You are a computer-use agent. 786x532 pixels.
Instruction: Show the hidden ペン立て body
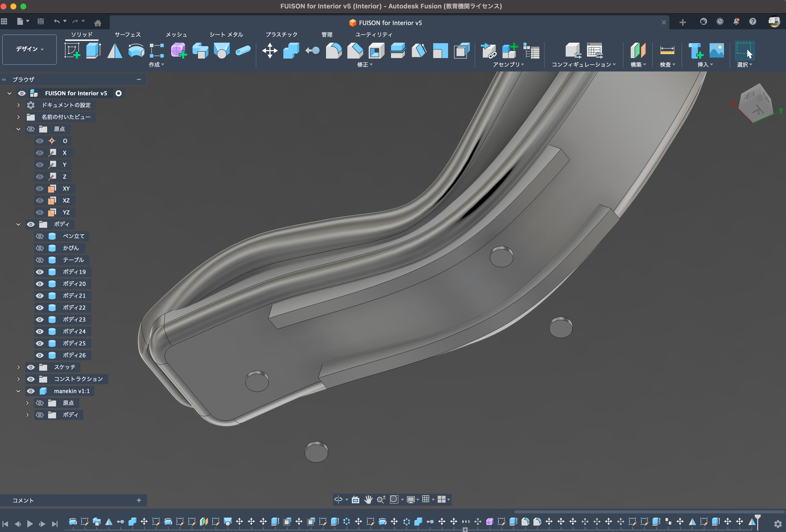coord(39,236)
